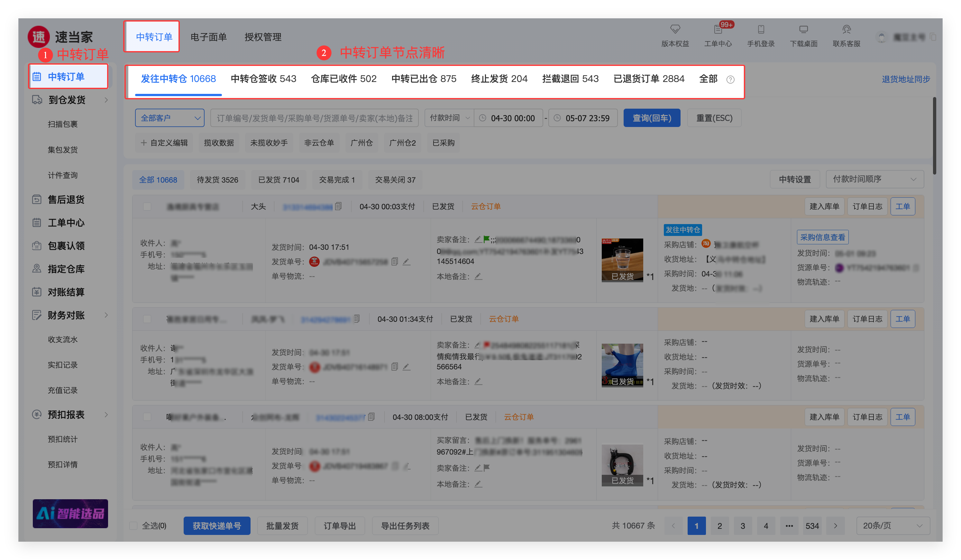This screenshot has width=961, height=560.
Task: Tick the second order's checkbox
Action: coord(147,319)
